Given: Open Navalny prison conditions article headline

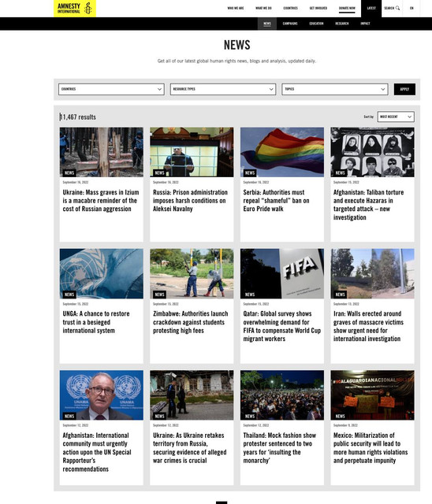Looking at the screenshot, I should [x=190, y=201].
